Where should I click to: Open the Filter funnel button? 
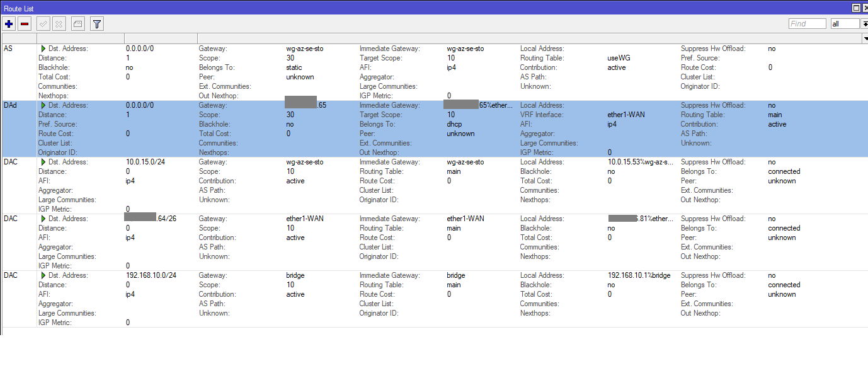coord(96,24)
